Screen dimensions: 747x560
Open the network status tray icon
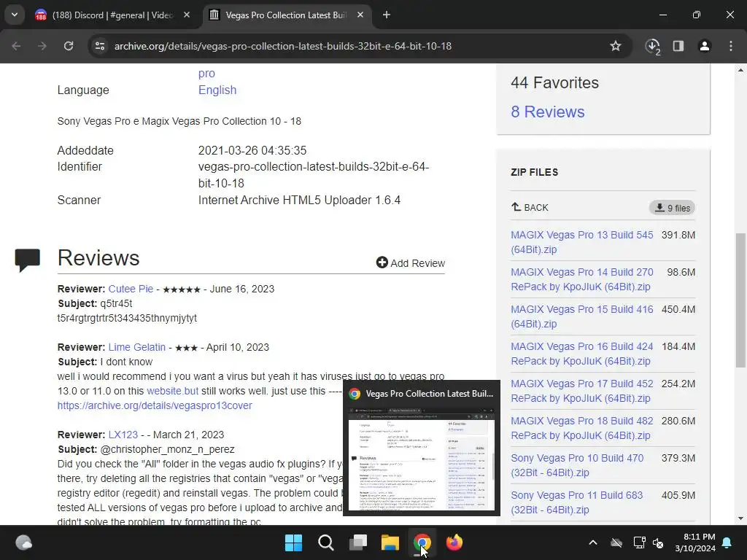point(639,542)
